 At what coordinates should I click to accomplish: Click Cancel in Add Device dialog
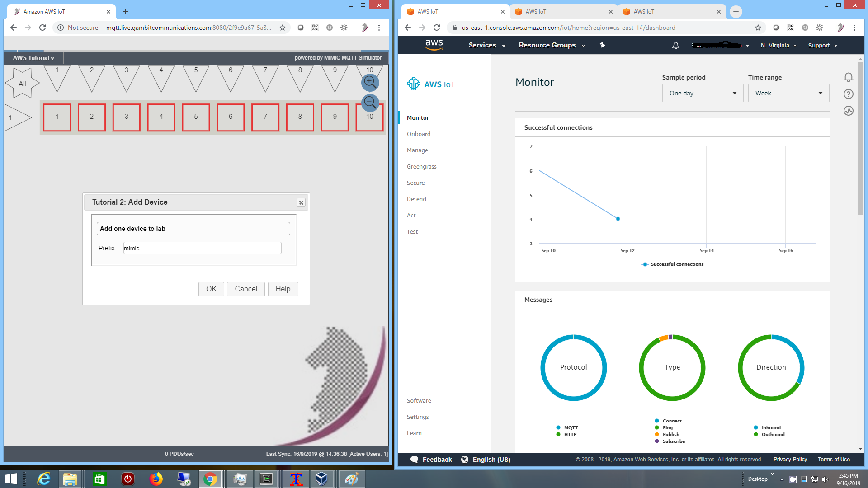[246, 289]
